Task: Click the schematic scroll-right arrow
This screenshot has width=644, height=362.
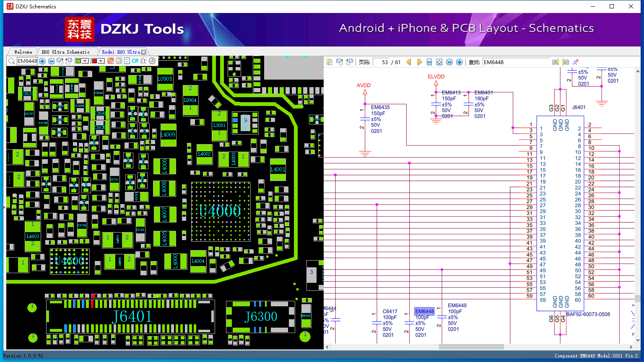Action: tap(631, 347)
